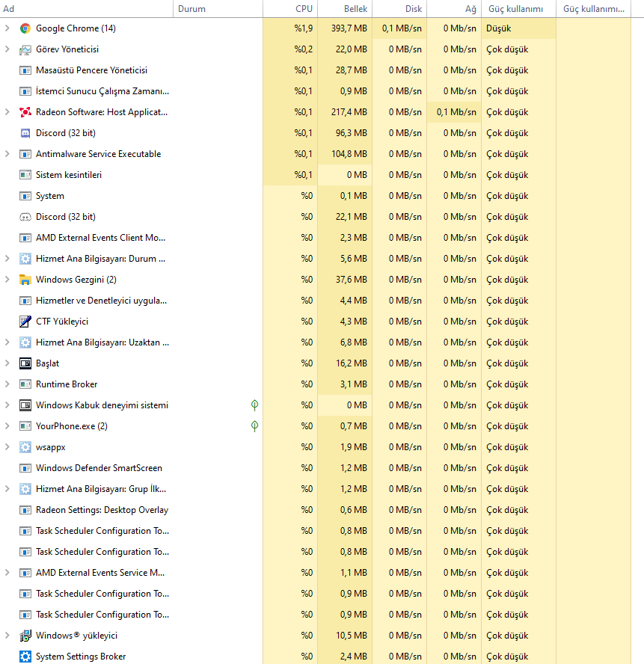Screen dimensions: 644x664
Task: Click the gray Discord (32 bit) icon
Action: [25, 217]
